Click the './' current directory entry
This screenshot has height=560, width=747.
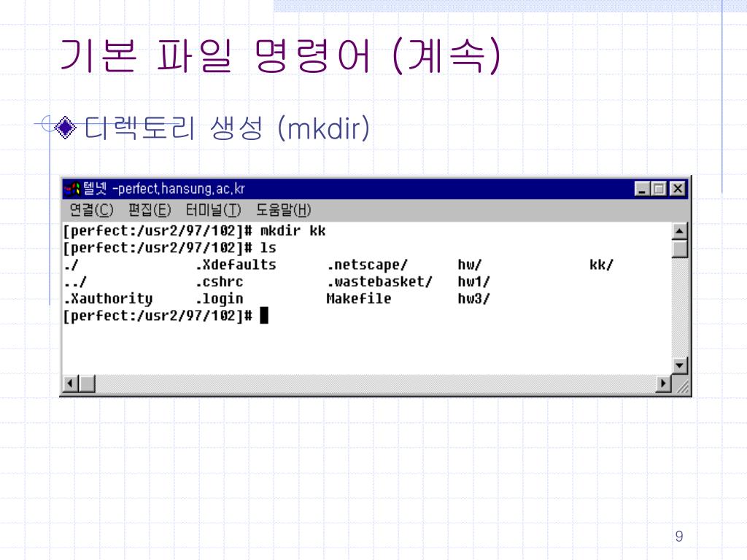pos(71,265)
